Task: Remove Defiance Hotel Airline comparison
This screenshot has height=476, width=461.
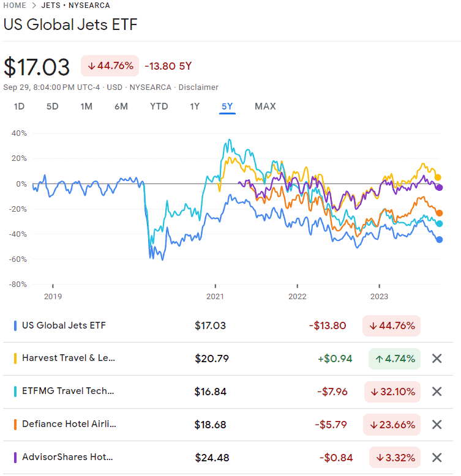Action: click(x=437, y=425)
